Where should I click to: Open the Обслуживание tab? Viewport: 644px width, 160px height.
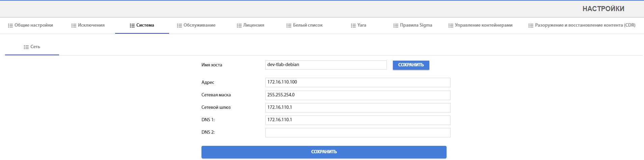[x=196, y=25]
